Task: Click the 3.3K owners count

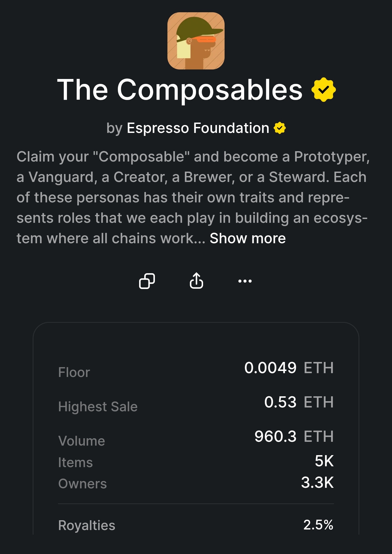Action: click(x=317, y=482)
